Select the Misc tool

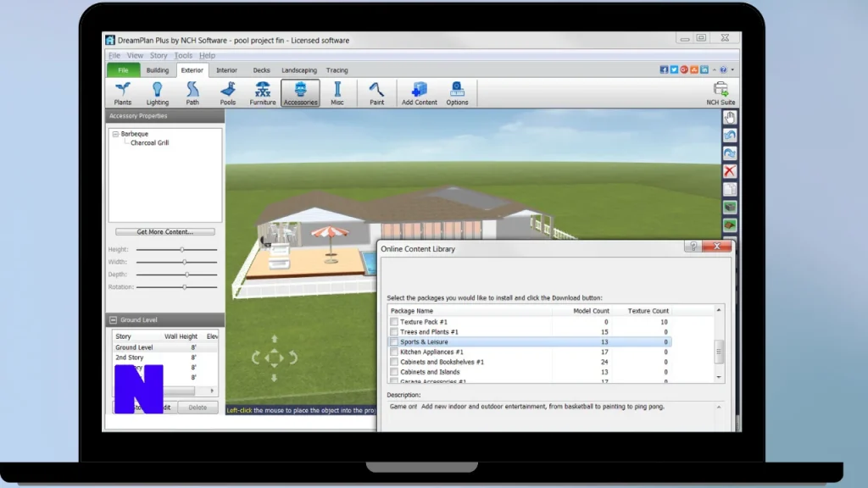coord(337,93)
